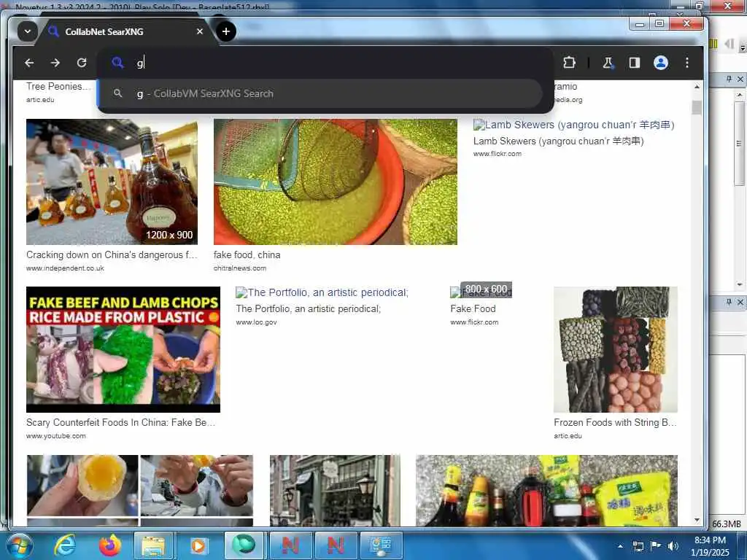Close the CollabNet SearXNG tab

(200, 31)
